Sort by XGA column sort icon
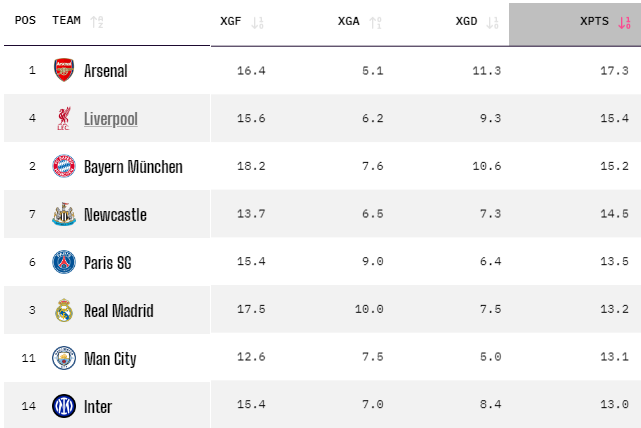The image size is (641, 428). 375,21
